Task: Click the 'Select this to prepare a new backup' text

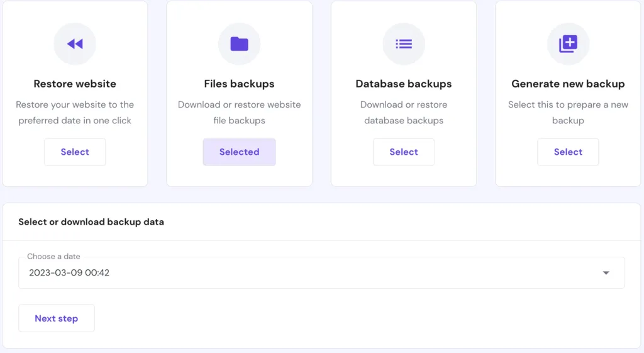Action: coord(568,113)
